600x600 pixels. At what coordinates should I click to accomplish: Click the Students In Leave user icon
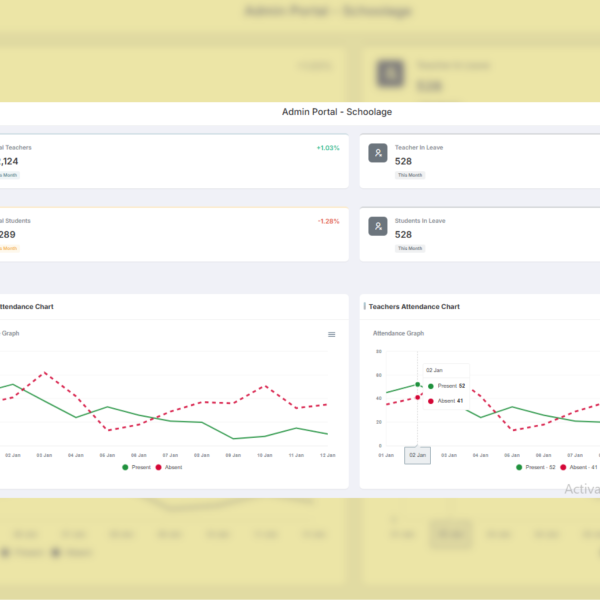pos(377,227)
